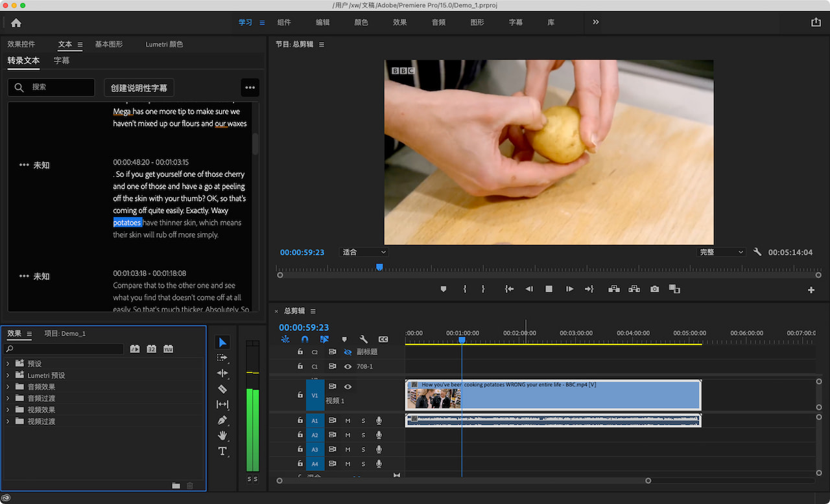Screen dimensions: 830x504
Task: Open the 适合 zoom level dropdown
Action: tap(364, 252)
